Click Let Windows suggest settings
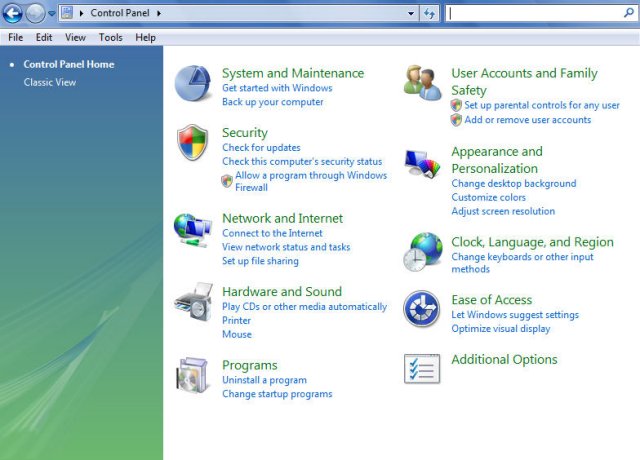 515,315
